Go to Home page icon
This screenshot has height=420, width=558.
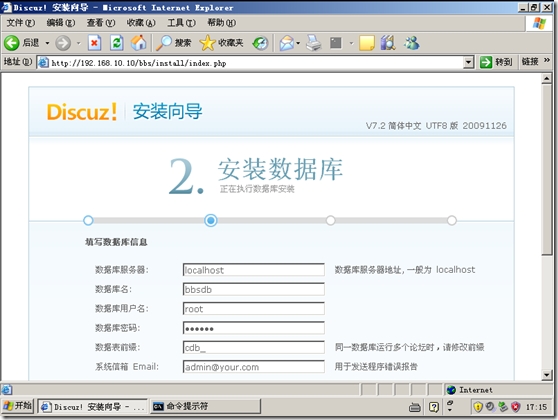[x=139, y=43]
